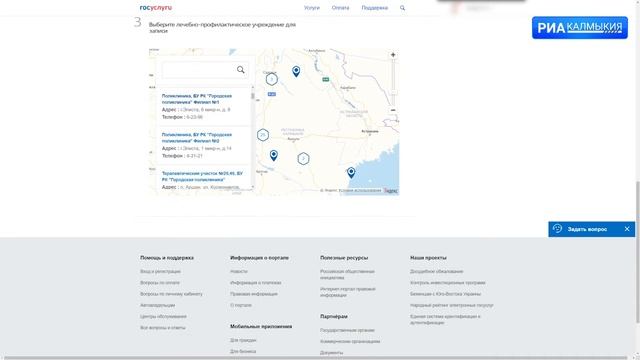Open the Услуги menu item
Image resolution: width=640 pixels, height=360 pixels.
(x=312, y=8)
